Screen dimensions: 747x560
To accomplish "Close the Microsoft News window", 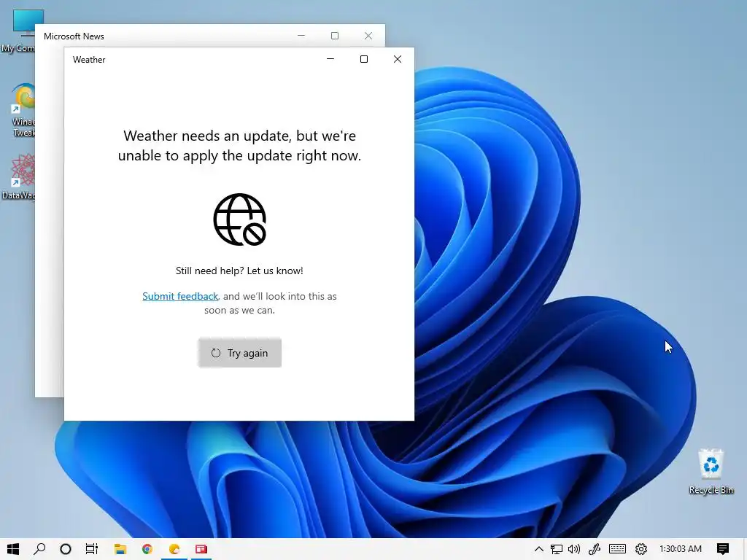I will click(368, 36).
